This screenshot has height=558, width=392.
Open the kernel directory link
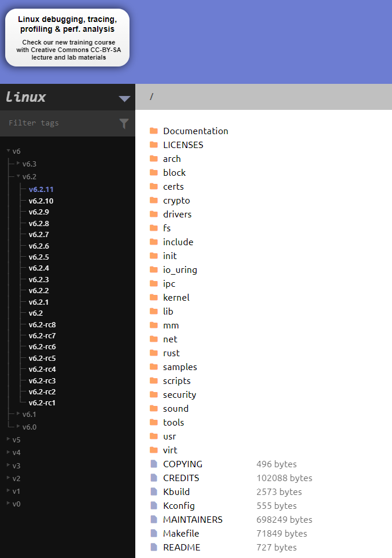[176, 297]
